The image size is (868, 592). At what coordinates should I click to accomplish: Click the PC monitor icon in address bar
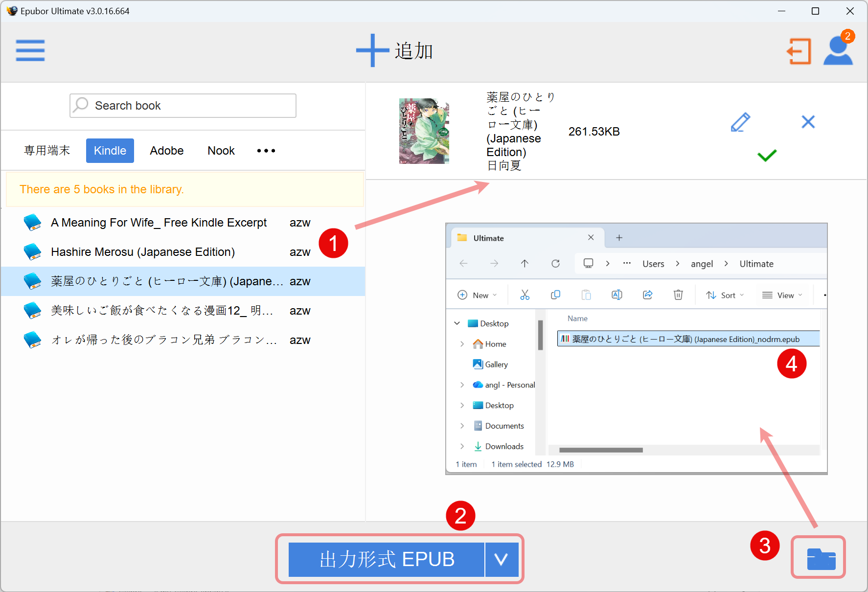[x=588, y=264]
